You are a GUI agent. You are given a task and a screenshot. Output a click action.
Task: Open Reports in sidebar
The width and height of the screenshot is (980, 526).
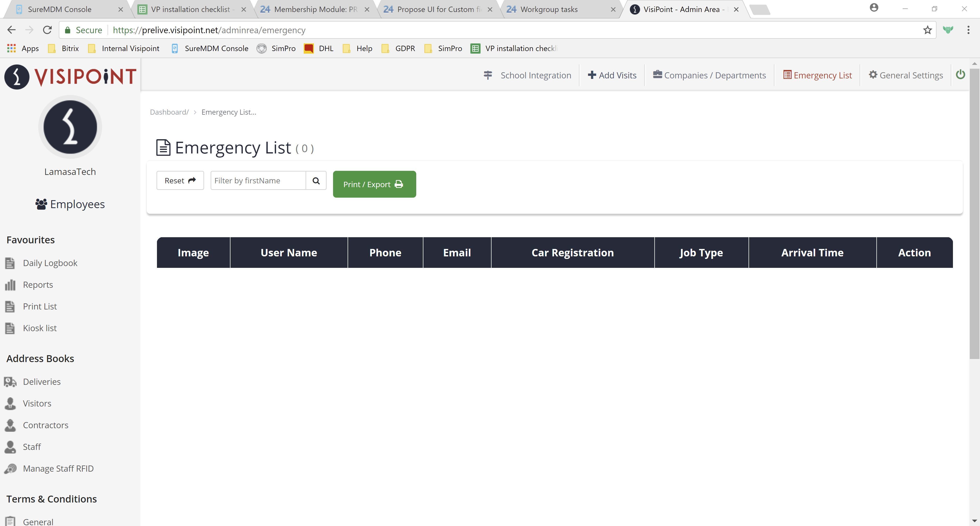(38, 285)
